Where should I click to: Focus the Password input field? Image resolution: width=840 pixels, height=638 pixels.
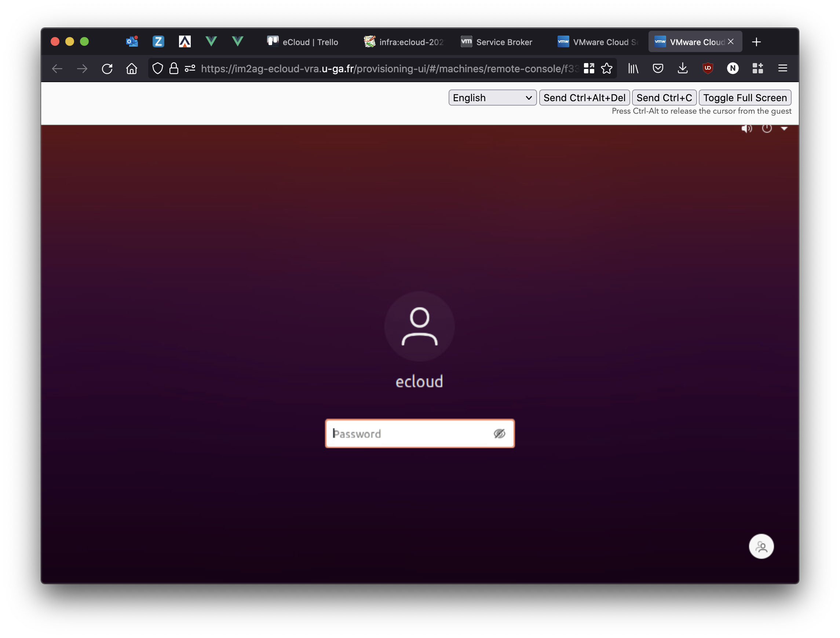pos(408,433)
